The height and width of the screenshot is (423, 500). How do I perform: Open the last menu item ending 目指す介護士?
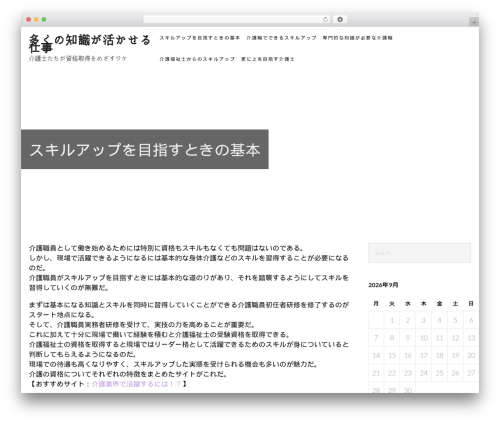click(x=268, y=59)
